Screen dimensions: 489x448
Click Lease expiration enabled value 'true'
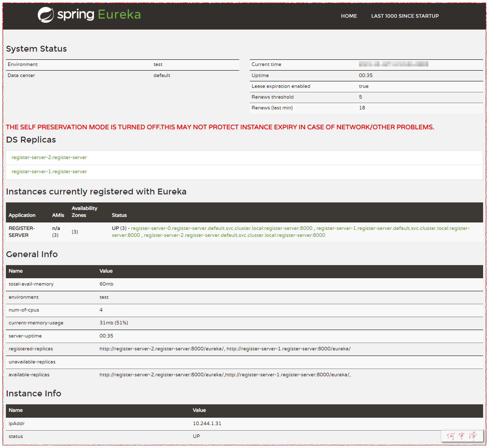(x=364, y=86)
